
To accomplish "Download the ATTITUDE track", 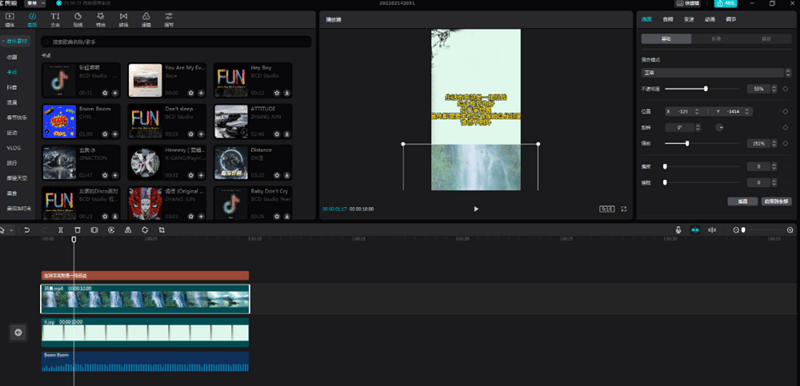I will 287,134.
